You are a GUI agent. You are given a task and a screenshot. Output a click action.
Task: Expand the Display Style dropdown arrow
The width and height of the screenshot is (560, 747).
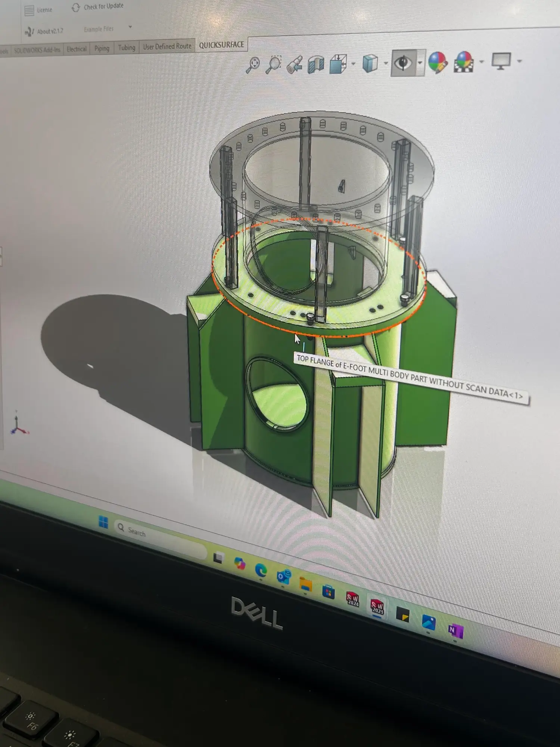pyautogui.click(x=386, y=63)
